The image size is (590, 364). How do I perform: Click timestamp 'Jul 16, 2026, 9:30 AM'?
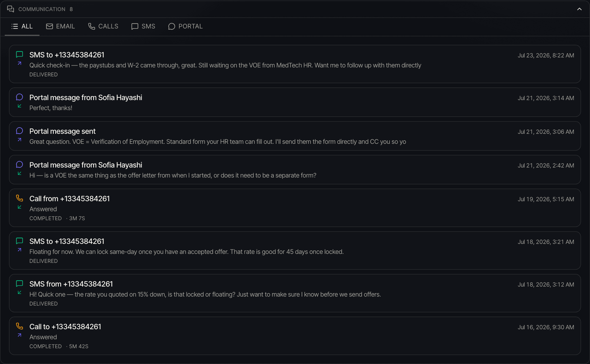[546, 327]
